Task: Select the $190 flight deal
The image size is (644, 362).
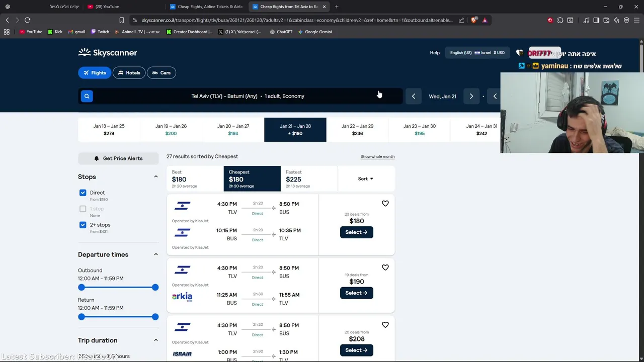Action: pos(357,293)
